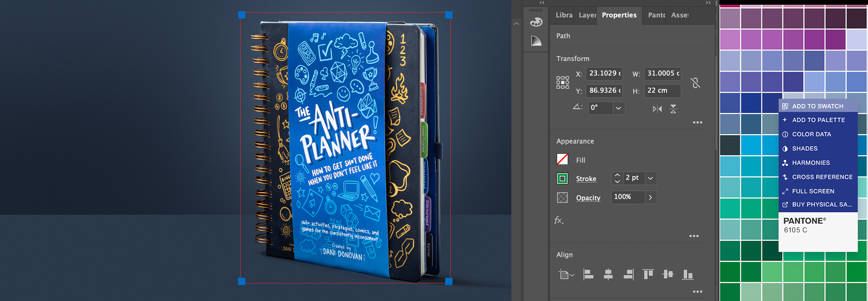Open the Gradient panel icon
The width and height of the screenshot is (868, 301).
click(x=536, y=41)
